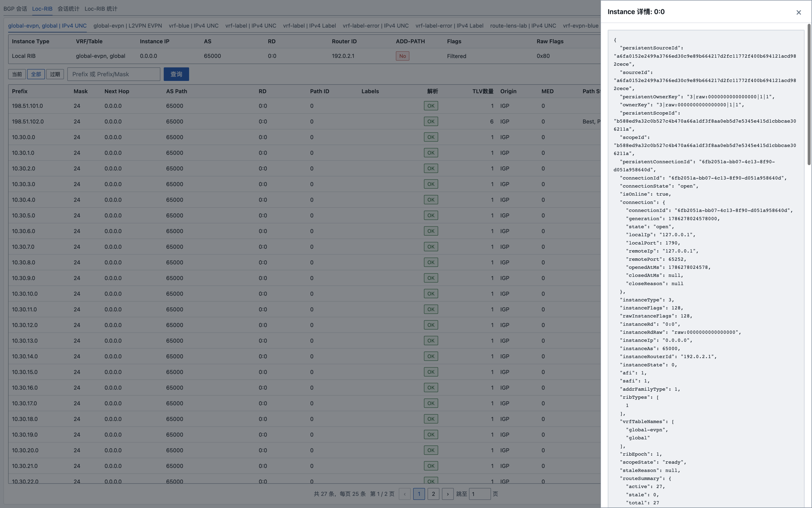Go to page 1
The height and width of the screenshot is (508, 812).
419,494
